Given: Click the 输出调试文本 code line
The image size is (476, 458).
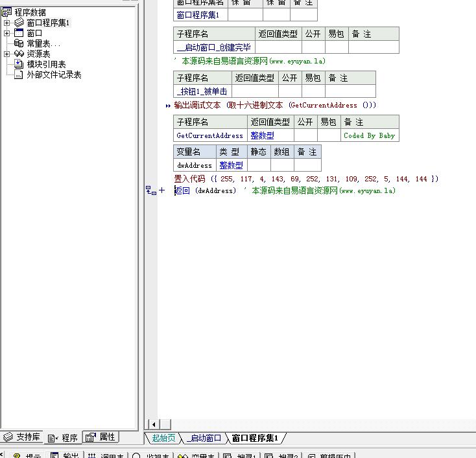Looking at the screenshot, I should pyautogui.click(x=275, y=105).
